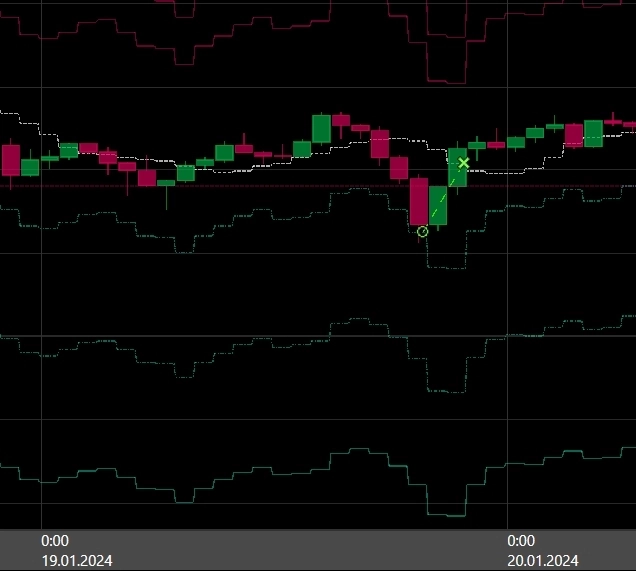Select the red candle left of the rightmost green candle
This screenshot has height=571, width=636.
574,135
